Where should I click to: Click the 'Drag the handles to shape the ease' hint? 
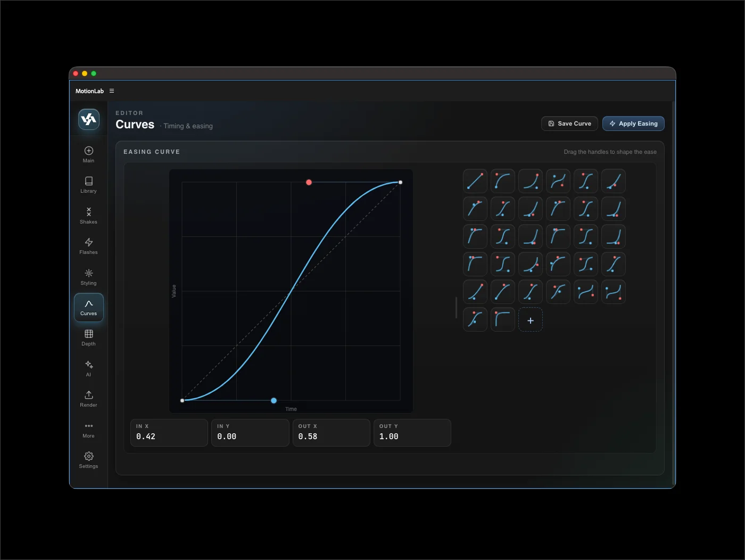(610, 152)
